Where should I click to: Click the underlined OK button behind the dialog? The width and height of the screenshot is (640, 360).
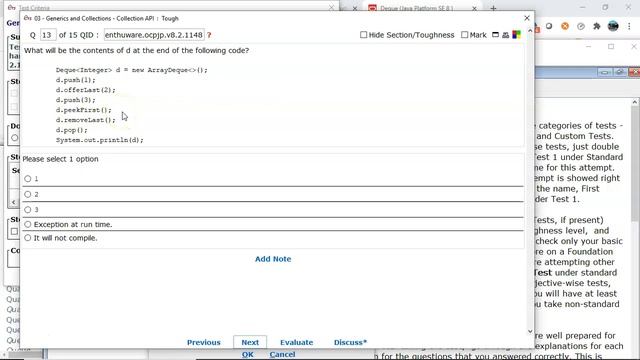247,354
